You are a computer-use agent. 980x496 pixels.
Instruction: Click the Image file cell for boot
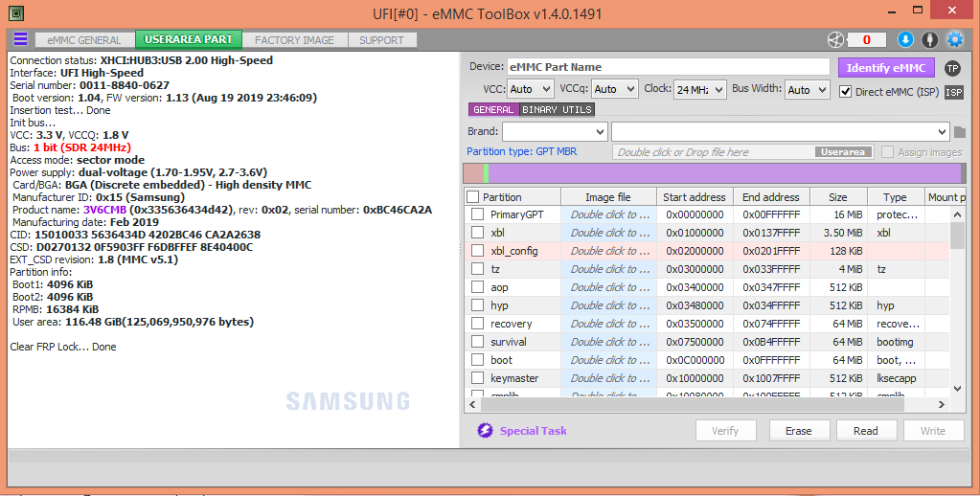point(608,360)
